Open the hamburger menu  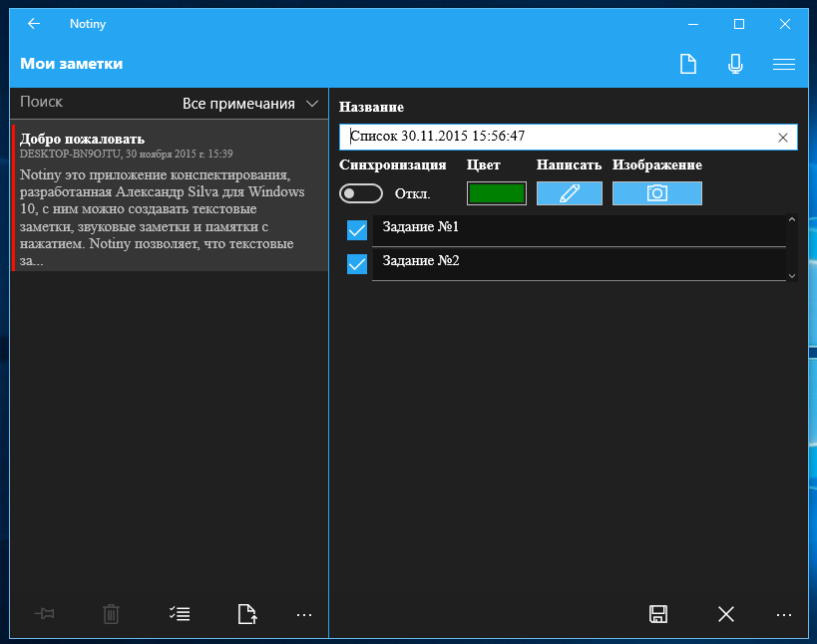pyautogui.click(x=784, y=64)
